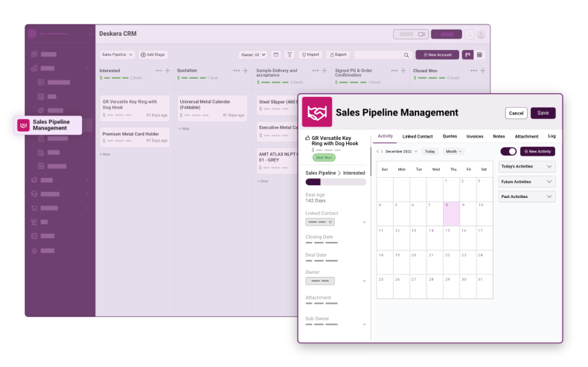Switch to the Invoices tab
This screenshot has width=588, height=367.
475,136
